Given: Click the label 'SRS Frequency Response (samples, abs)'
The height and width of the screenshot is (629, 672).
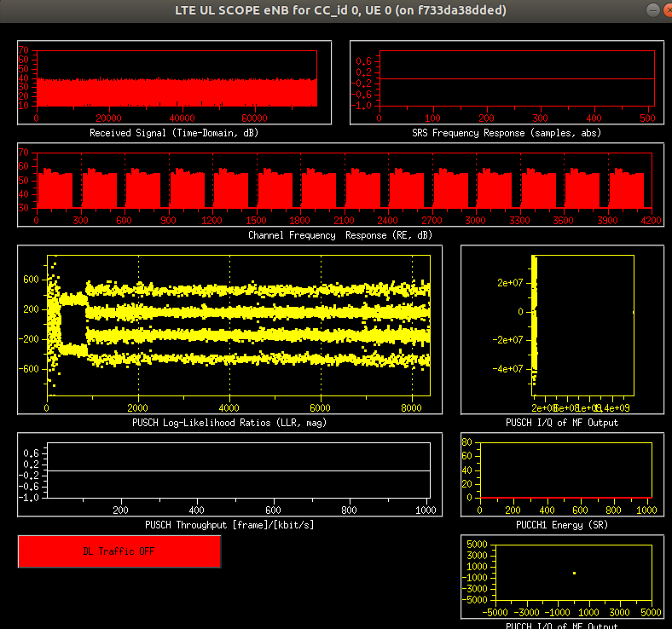Looking at the screenshot, I should 507,133.
